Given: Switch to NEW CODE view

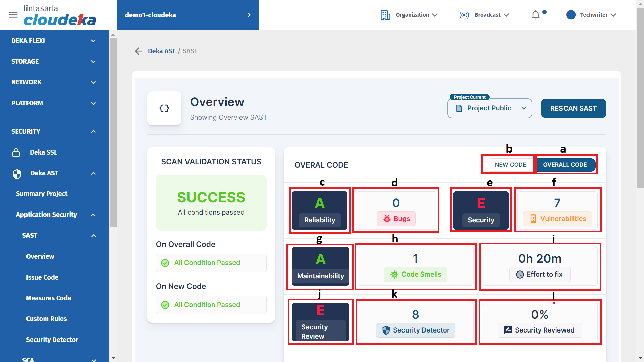Looking at the screenshot, I should [x=510, y=165].
